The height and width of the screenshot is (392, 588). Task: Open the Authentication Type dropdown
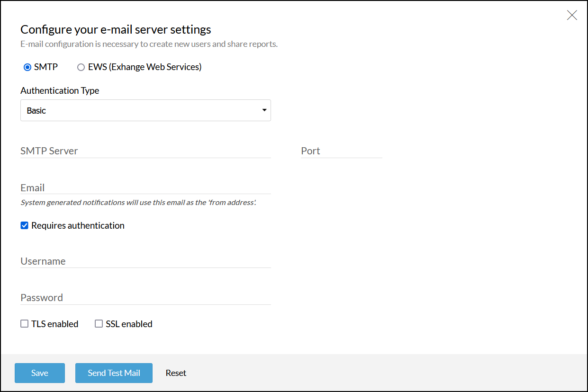145,110
